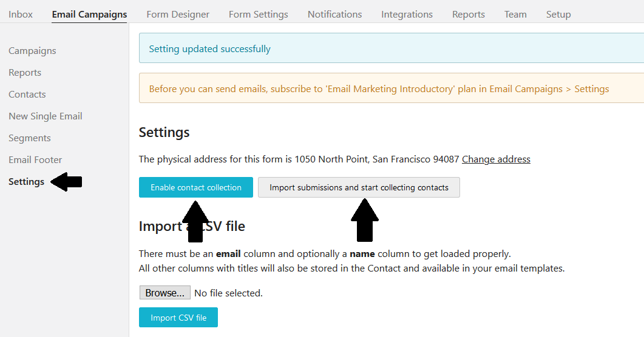This screenshot has width=644, height=337.
Task: Switch to the Form Designer tab
Action: (x=178, y=14)
